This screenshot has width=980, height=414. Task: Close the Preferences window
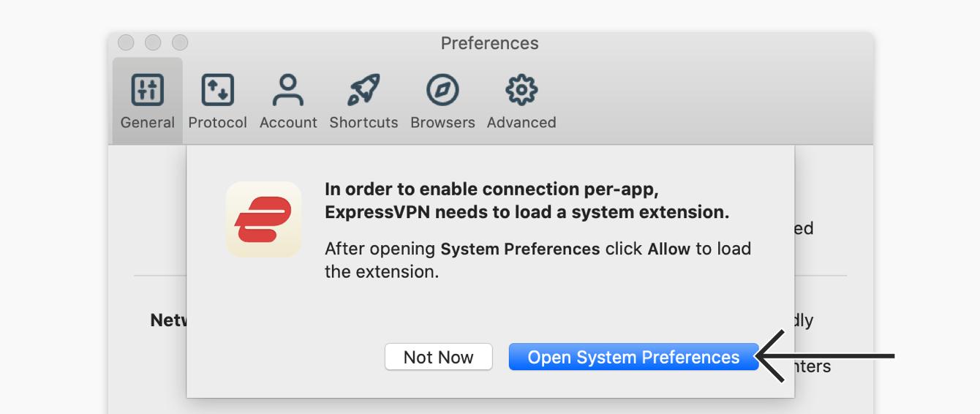[x=126, y=42]
